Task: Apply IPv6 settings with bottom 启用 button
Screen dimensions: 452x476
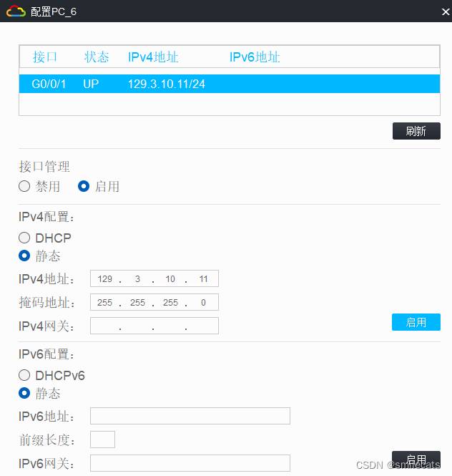Action: (x=416, y=459)
